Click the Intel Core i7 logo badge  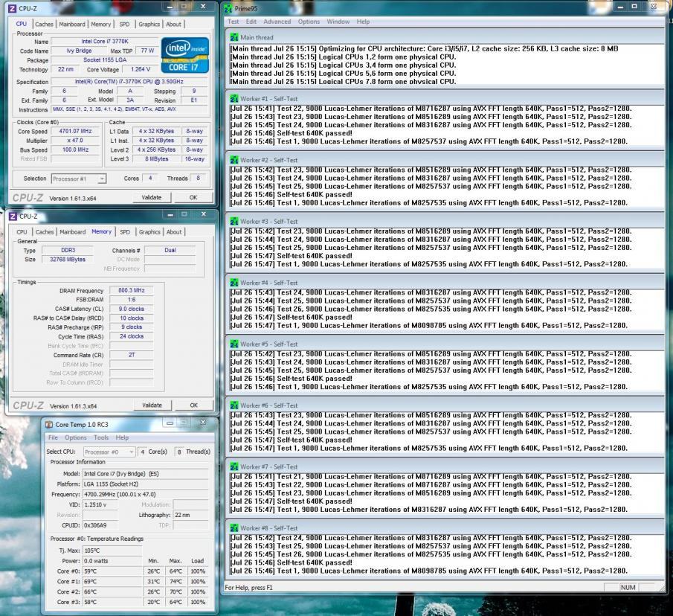(185, 55)
